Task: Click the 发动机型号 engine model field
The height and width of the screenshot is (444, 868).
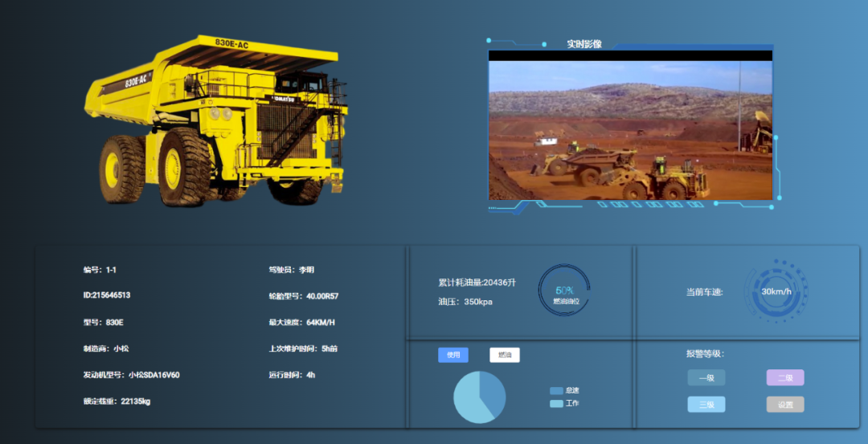Action: (131, 375)
